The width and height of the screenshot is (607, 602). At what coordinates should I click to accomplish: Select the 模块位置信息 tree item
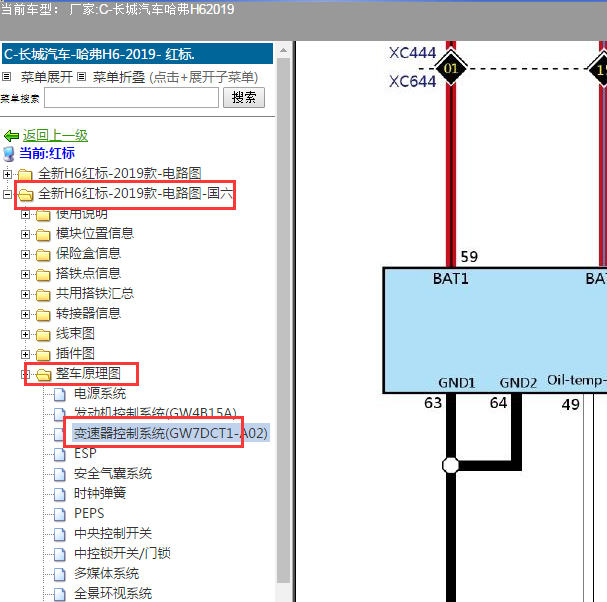click(95, 233)
